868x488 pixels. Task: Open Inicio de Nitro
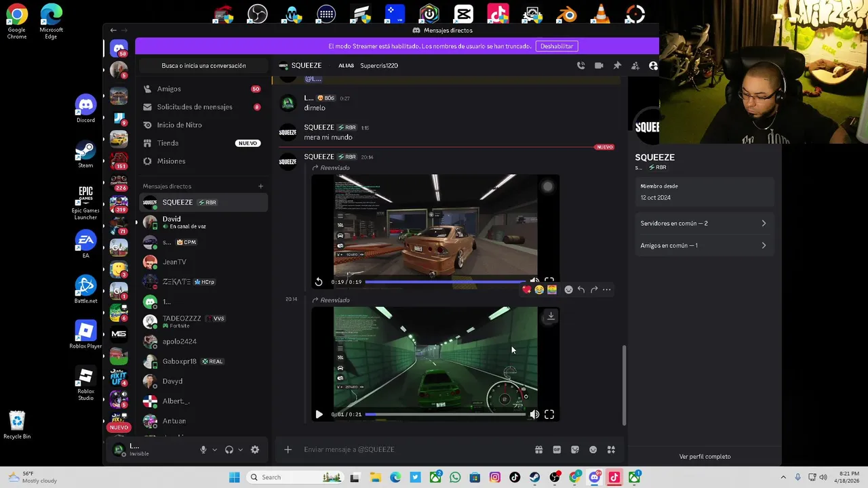tap(203, 125)
